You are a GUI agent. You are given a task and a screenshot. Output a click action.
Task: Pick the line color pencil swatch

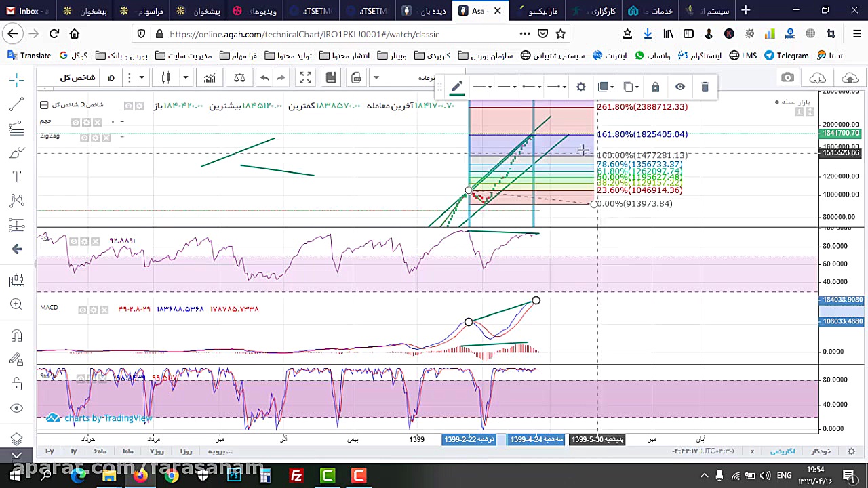pos(457,87)
